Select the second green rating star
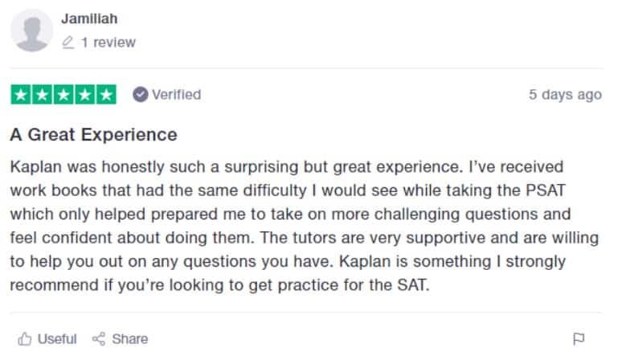This screenshot has height=364, width=618. (x=42, y=95)
